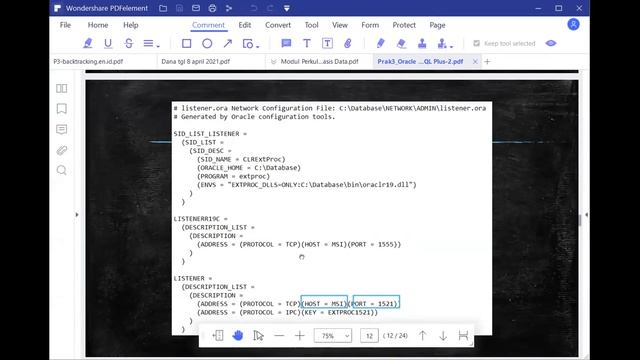Toggle Keep tool selected checkbox
Viewport: 640px width, 360px height.
point(476,43)
